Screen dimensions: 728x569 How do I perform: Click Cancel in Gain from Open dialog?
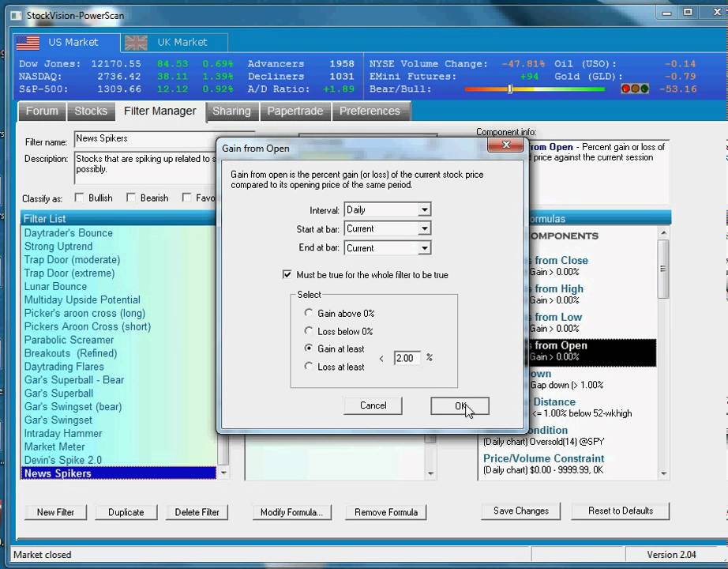[x=373, y=406]
